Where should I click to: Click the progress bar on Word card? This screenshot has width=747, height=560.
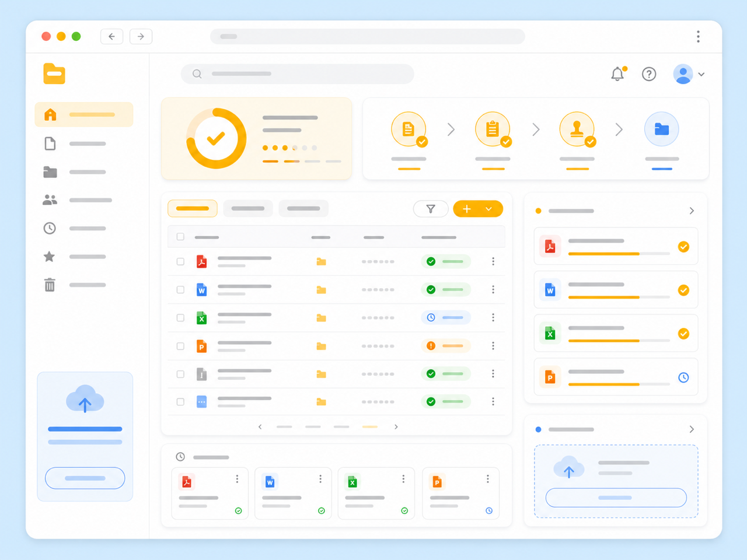pyautogui.click(x=619, y=297)
